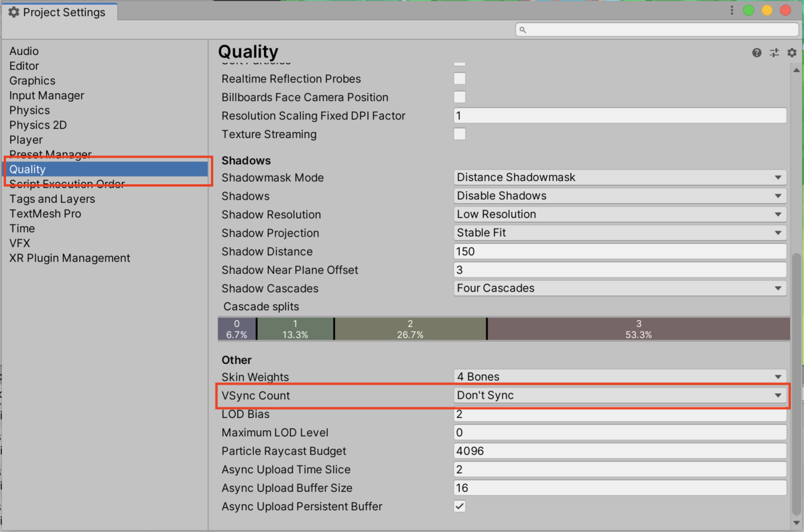
Task: Select the Graphics settings category
Action: point(32,80)
